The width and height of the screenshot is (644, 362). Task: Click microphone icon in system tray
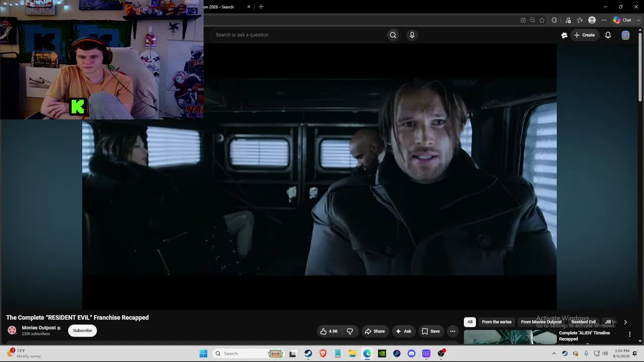[586, 353]
